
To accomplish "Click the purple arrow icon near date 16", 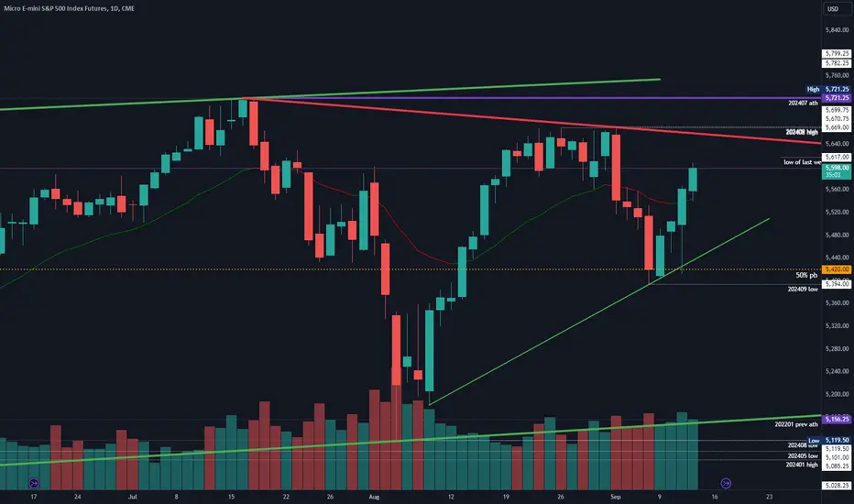I will tap(726, 483).
